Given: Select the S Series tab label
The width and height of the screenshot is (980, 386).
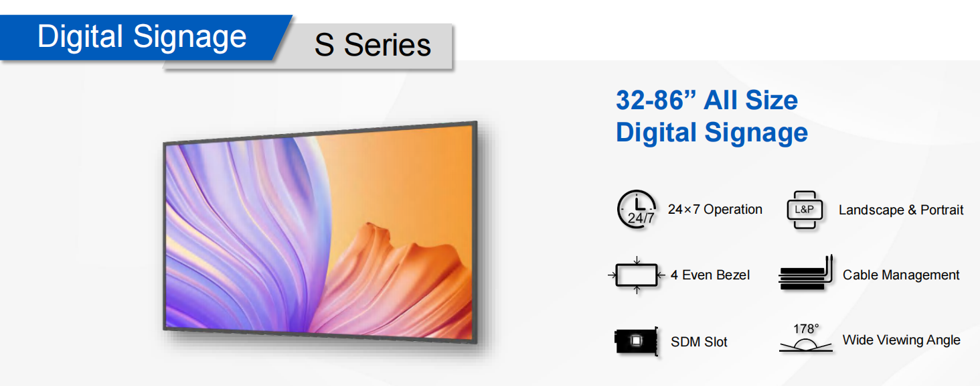Looking at the screenshot, I should pyautogui.click(x=373, y=46).
